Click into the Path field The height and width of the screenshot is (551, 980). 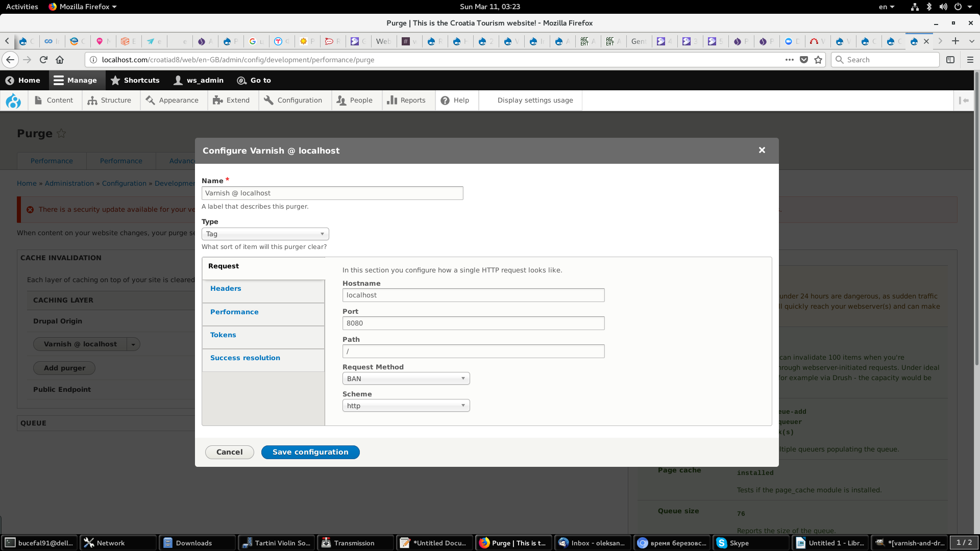pyautogui.click(x=474, y=352)
